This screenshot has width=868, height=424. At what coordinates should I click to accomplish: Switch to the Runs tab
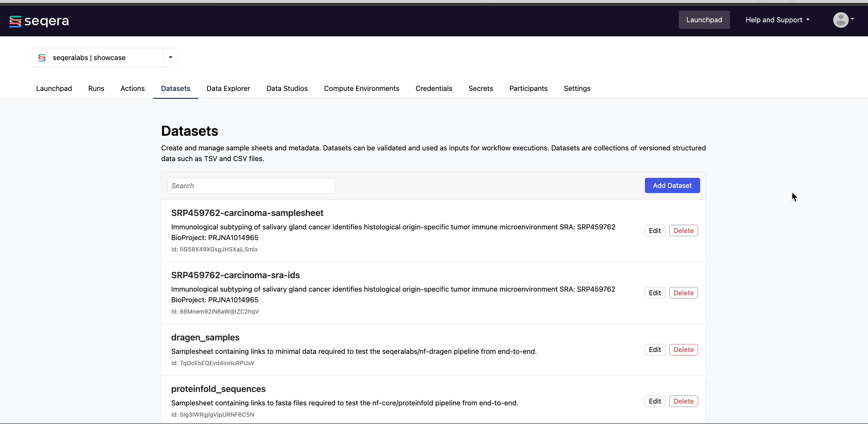pyautogui.click(x=96, y=88)
